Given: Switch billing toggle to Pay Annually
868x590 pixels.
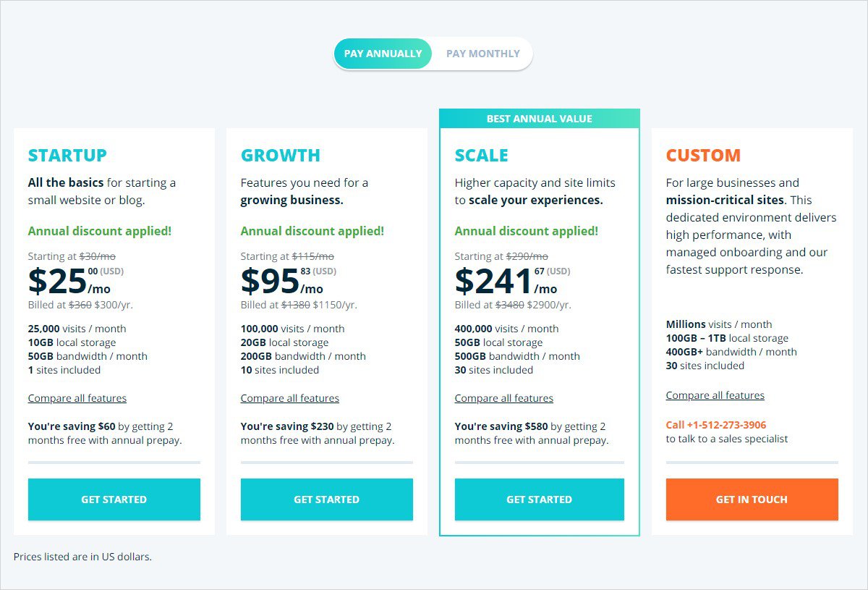Looking at the screenshot, I should pyautogui.click(x=383, y=54).
